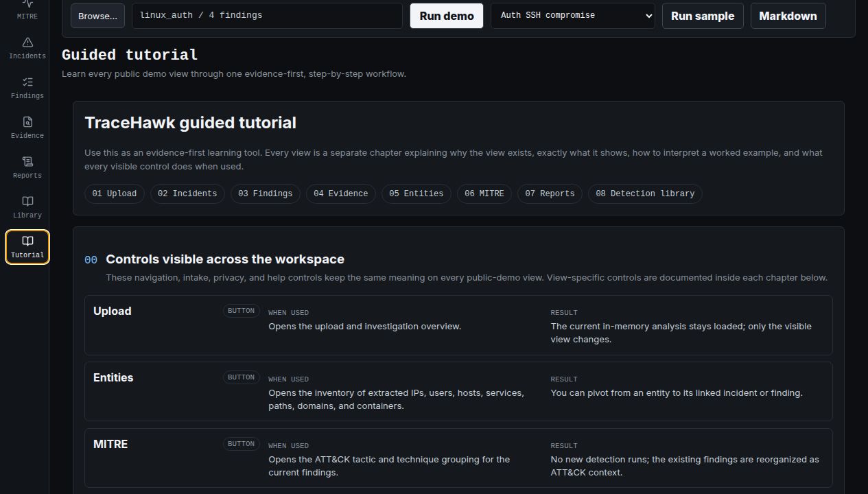Jump to chapter 01 Upload
The image size is (868, 494).
tap(115, 193)
